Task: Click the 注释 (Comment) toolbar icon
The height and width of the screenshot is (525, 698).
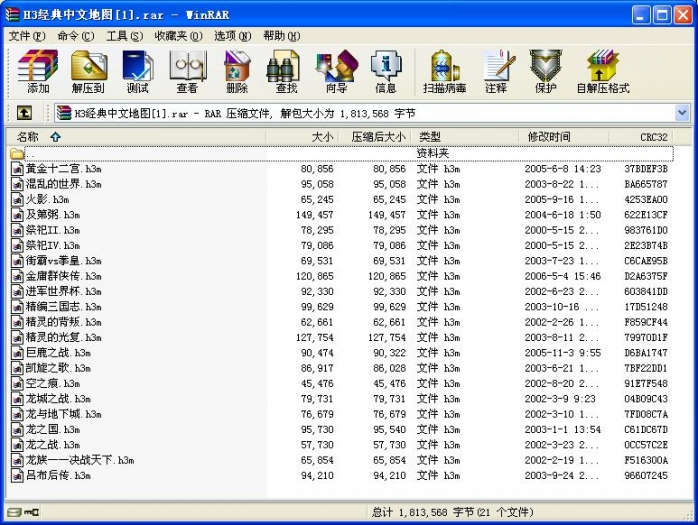Action: [x=497, y=72]
